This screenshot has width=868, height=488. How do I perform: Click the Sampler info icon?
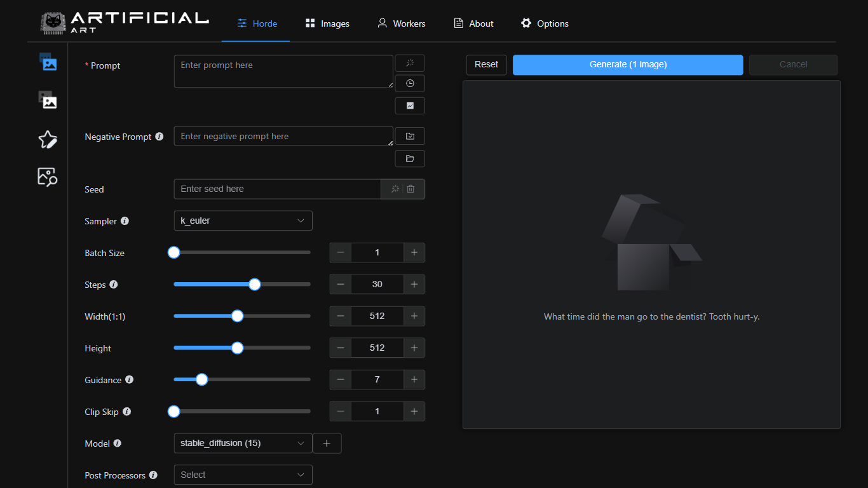point(125,221)
